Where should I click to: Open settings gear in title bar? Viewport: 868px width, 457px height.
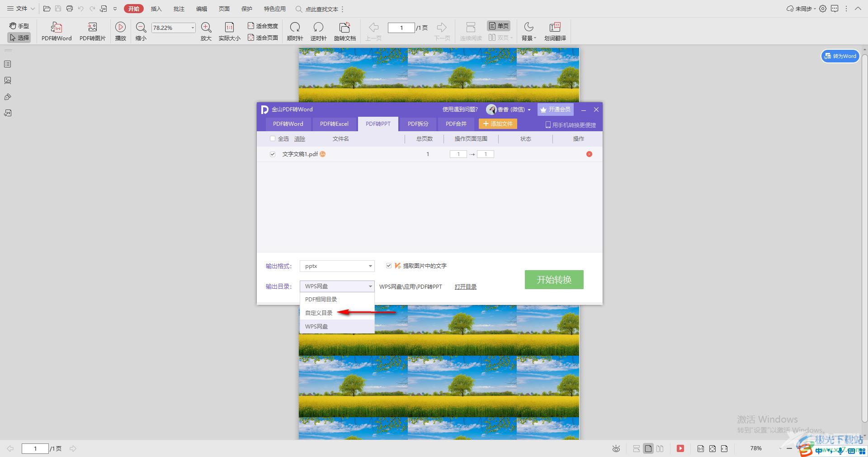(x=823, y=9)
